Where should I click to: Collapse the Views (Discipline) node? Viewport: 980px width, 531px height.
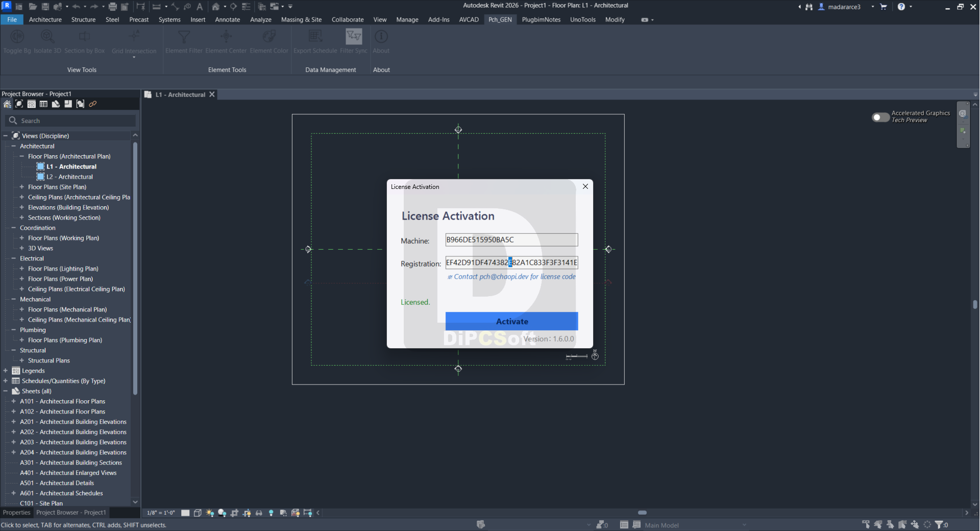coord(6,136)
